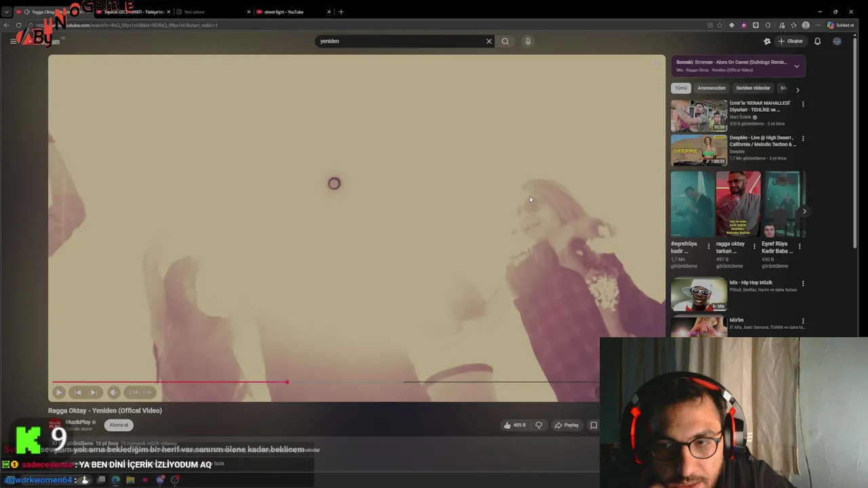Open the browser profile avatar

point(806,25)
